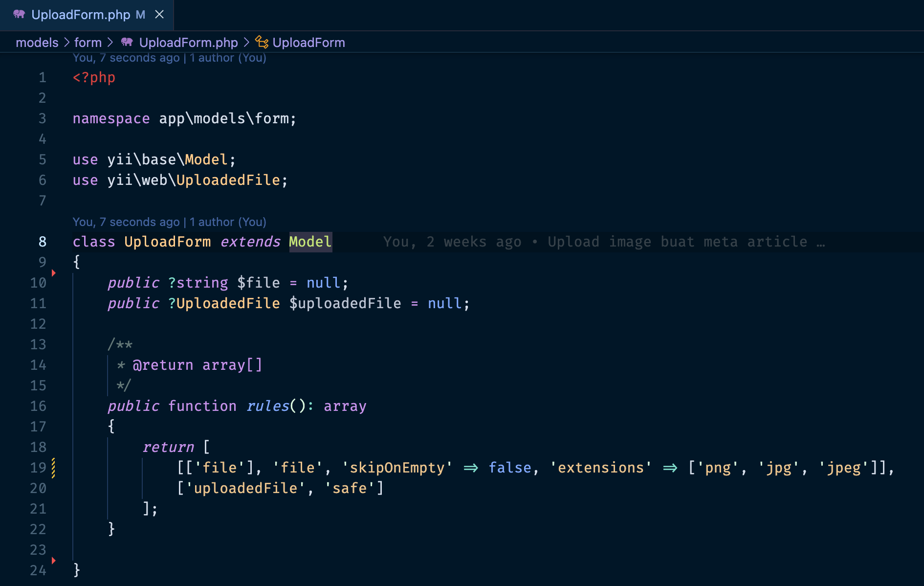Click the modified-line gutter bar at line 19
The image size is (924, 586).
point(53,468)
